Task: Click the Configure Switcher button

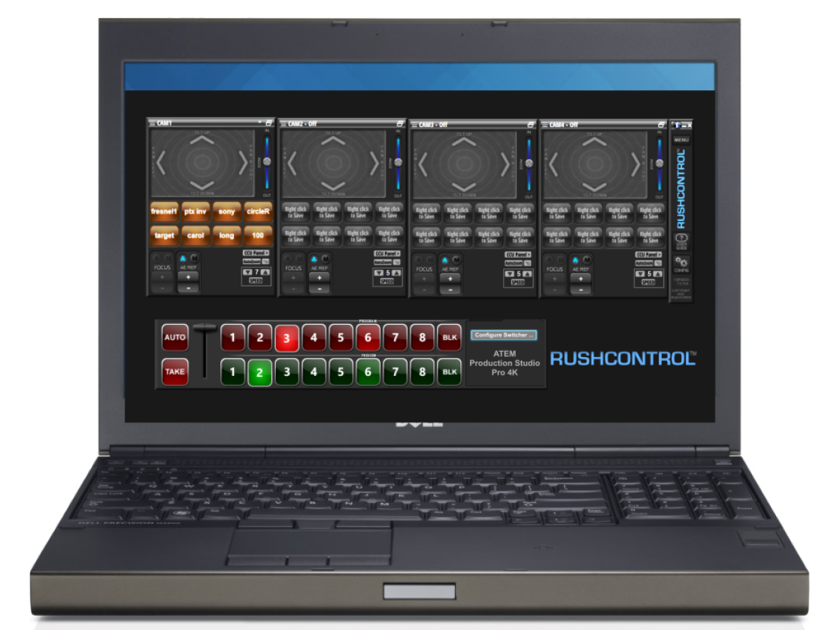Action: pos(504,335)
